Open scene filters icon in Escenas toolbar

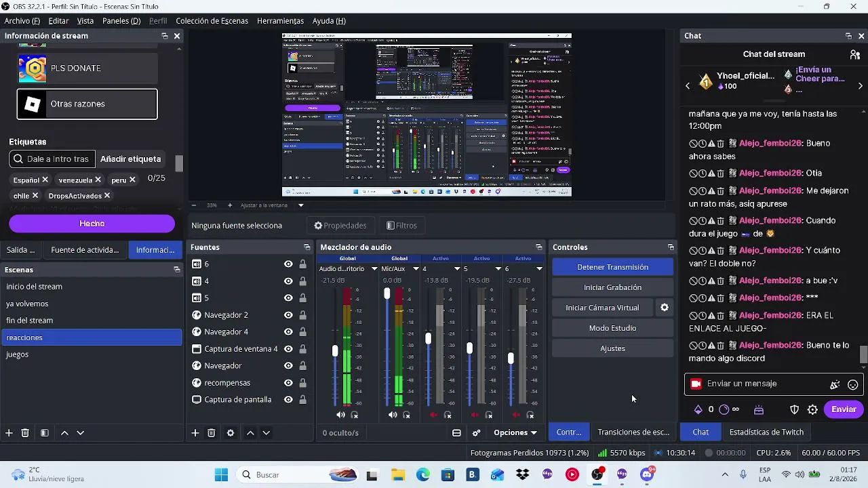click(44, 432)
